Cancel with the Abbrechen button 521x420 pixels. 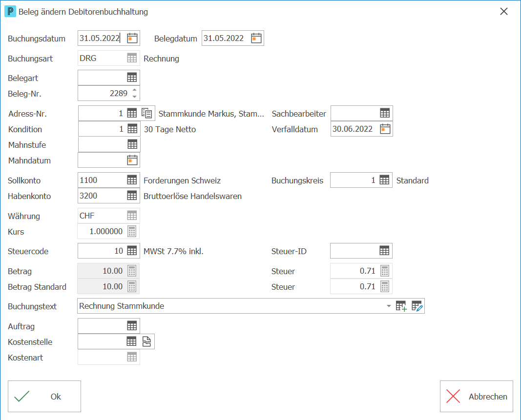477,397
